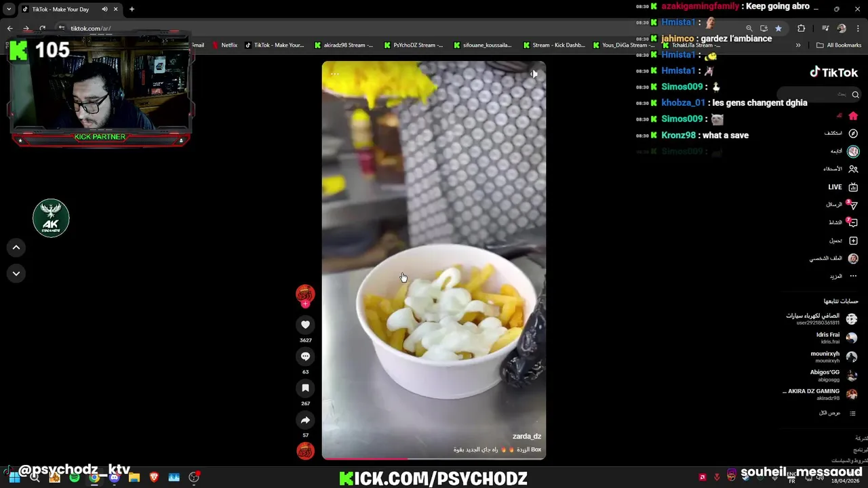The width and height of the screenshot is (868, 488).
Task: Click the AK Streamers round logo
Action: (51, 218)
